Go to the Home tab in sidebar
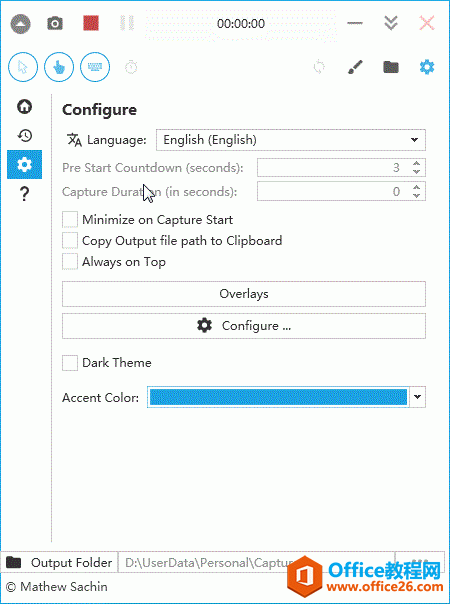Image resolution: width=450 pixels, height=604 pixels. pyautogui.click(x=25, y=107)
